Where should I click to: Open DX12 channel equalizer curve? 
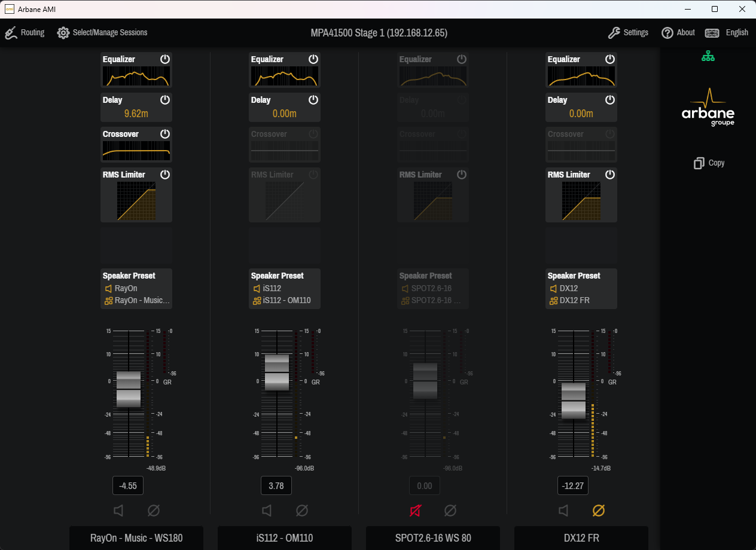pyautogui.click(x=581, y=77)
